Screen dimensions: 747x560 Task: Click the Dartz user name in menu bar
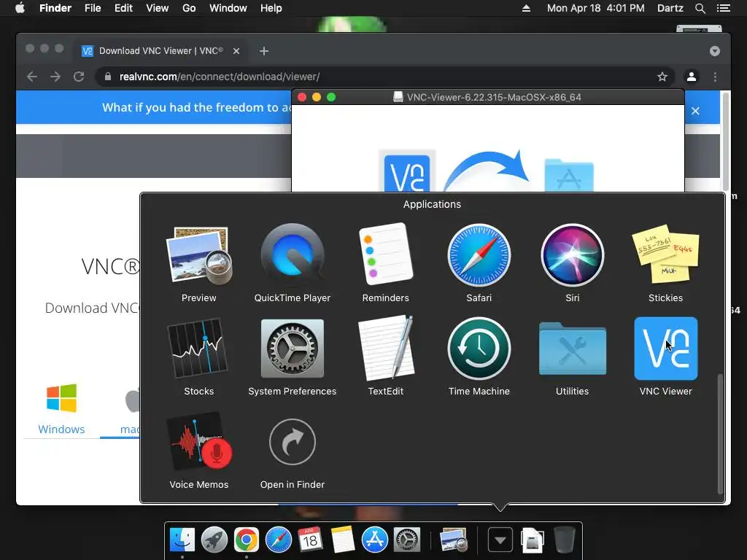pyautogui.click(x=670, y=8)
